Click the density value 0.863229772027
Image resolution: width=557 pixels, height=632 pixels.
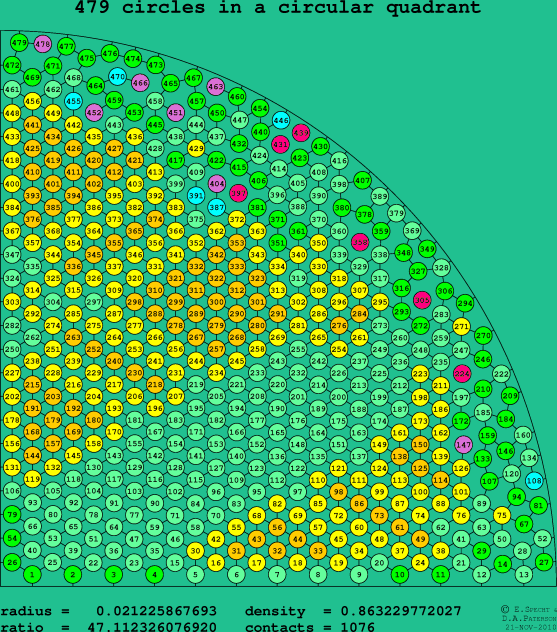click(x=401, y=611)
